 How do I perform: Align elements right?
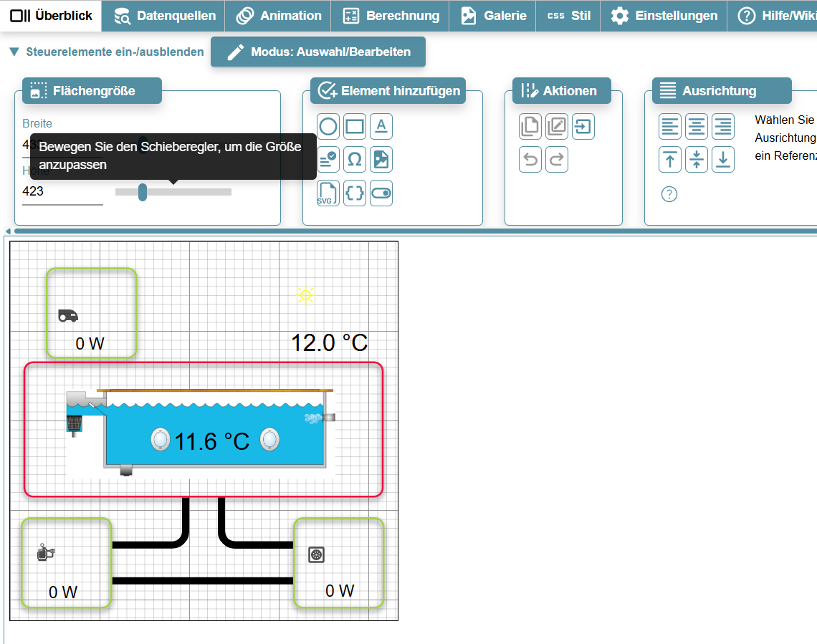click(723, 127)
